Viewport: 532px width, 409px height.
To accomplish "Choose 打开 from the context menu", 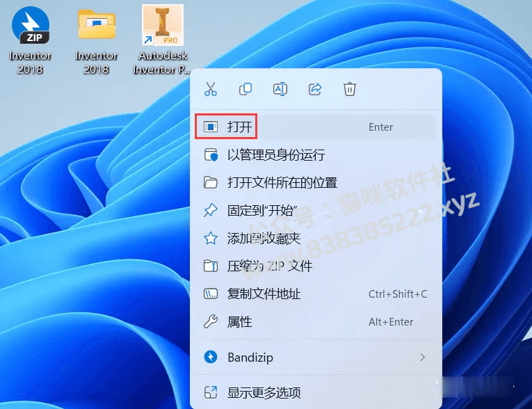I will [316, 127].
